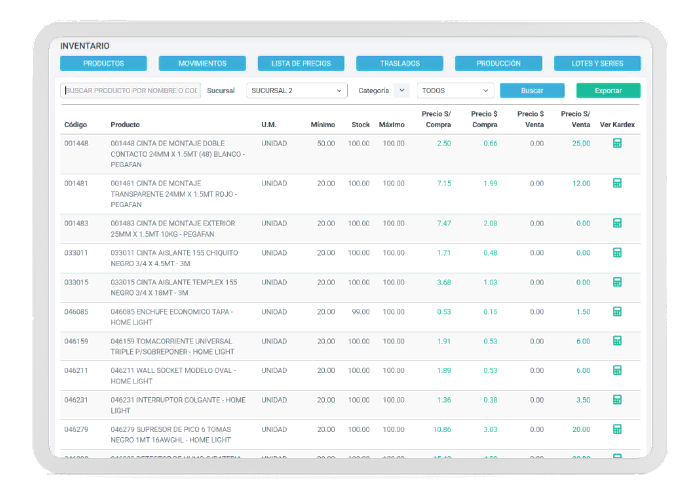Open the Lista de Precios tab
This screenshot has width=700, height=500.
(301, 63)
